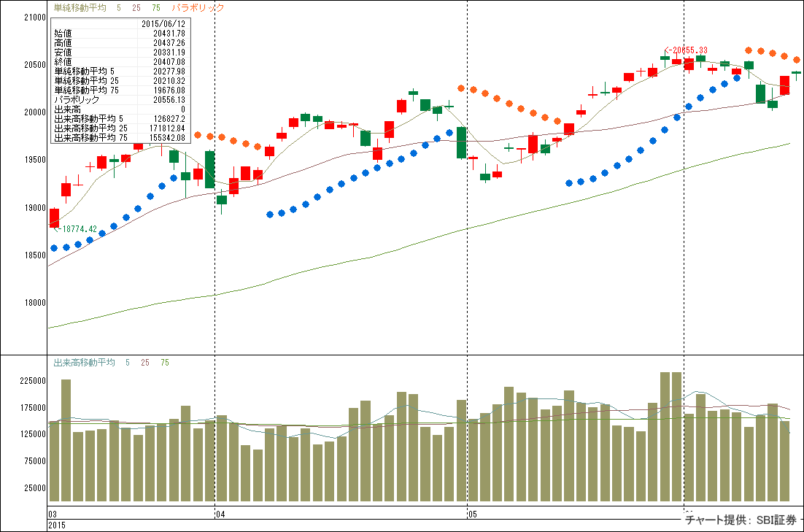Click the 05 month marker on time axis
804x532 pixels.
(x=472, y=514)
